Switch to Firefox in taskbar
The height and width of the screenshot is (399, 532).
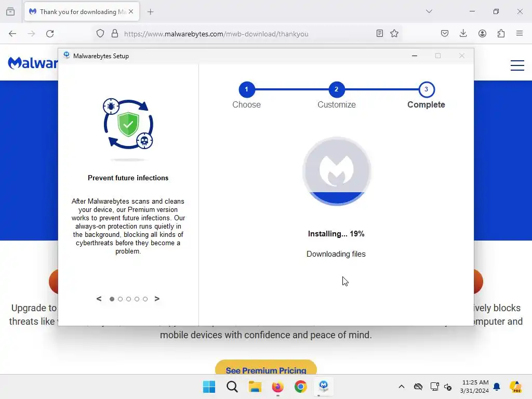pyautogui.click(x=277, y=387)
